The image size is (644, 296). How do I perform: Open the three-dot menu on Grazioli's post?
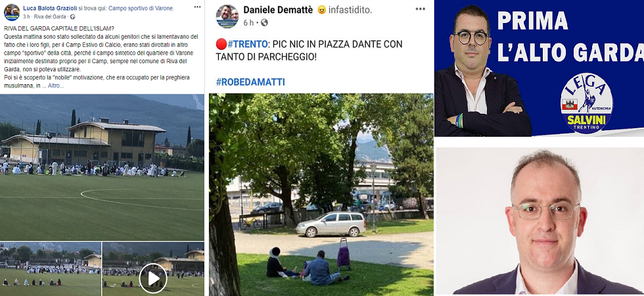coord(197,7)
